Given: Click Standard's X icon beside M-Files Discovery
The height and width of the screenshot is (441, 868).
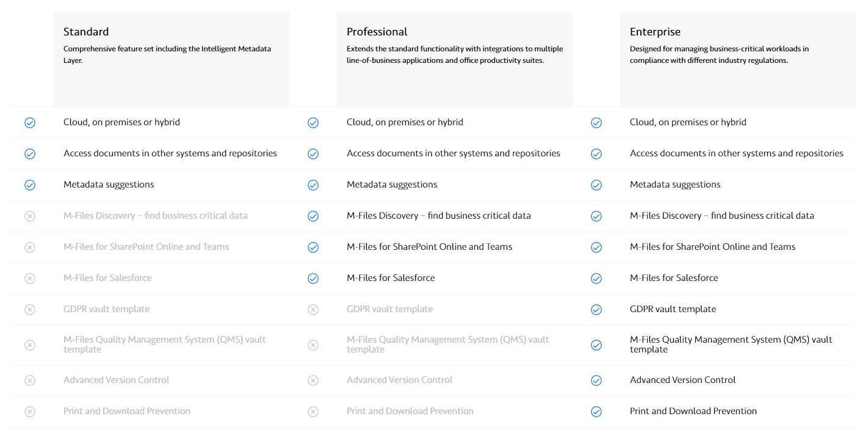Looking at the screenshot, I should pyautogui.click(x=30, y=216).
